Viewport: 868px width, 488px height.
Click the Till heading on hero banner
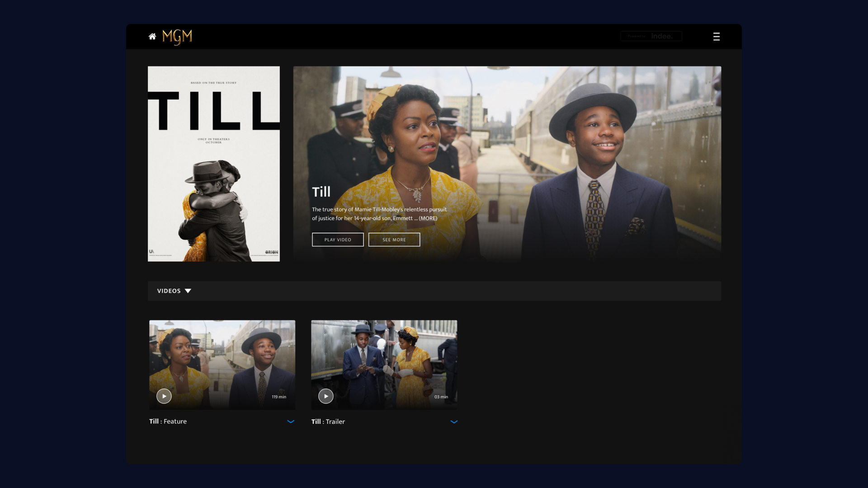[x=321, y=192]
